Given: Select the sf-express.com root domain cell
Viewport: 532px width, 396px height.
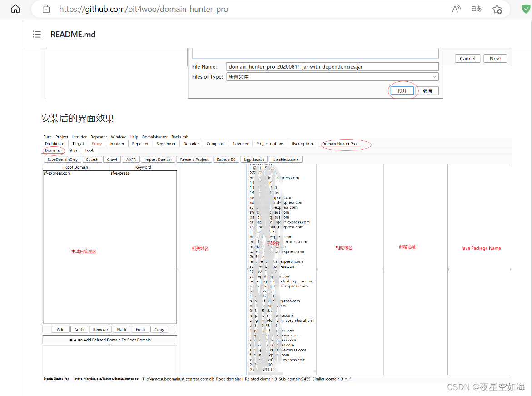Looking at the screenshot, I should (76, 173).
